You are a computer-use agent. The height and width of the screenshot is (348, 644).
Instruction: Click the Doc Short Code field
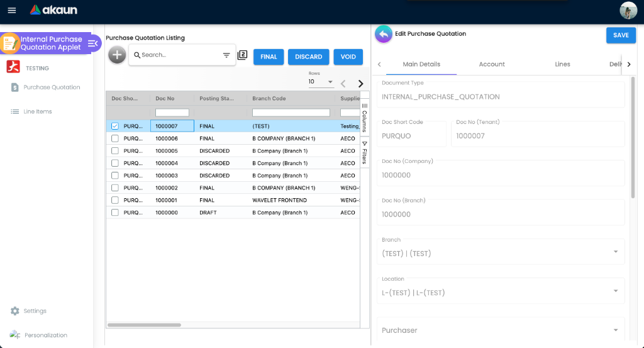411,133
